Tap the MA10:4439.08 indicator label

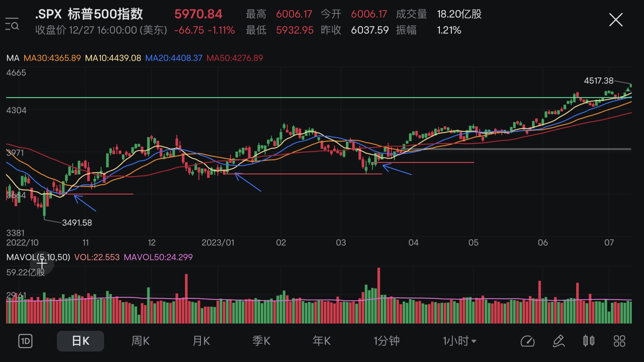(x=113, y=58)
